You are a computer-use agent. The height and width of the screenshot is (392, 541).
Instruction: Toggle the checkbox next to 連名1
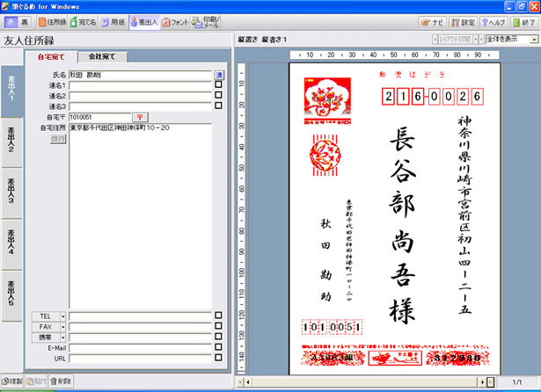218,85
